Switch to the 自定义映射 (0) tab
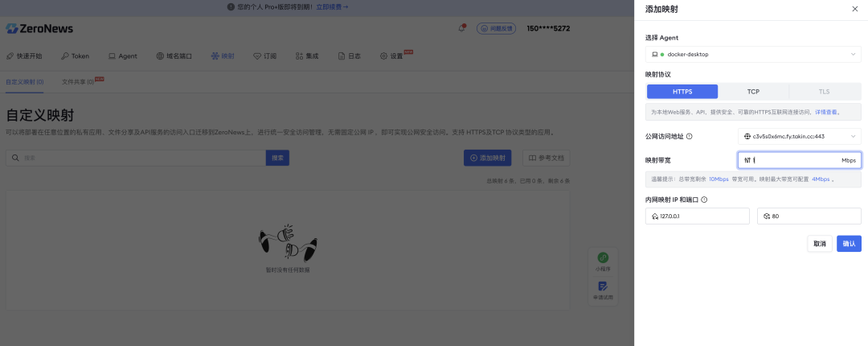Image resolution: width=868 pixels, height=346 pixels. [x=24, y=81]
